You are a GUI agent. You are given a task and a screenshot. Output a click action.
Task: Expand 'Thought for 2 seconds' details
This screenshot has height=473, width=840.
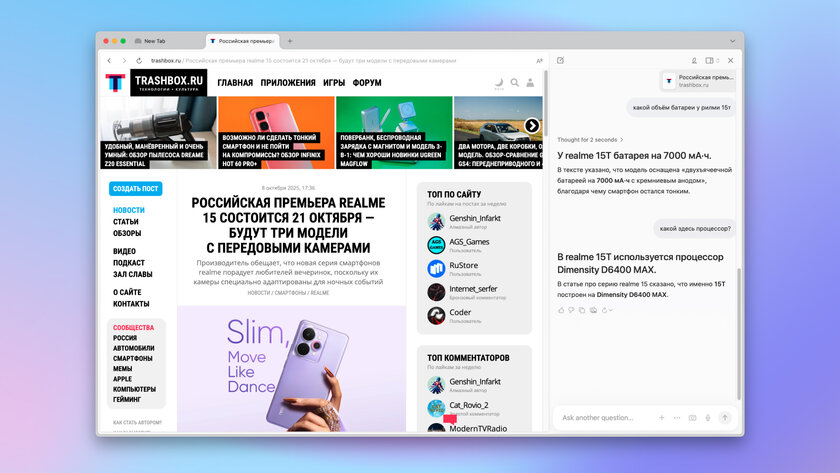pos(590,140)
